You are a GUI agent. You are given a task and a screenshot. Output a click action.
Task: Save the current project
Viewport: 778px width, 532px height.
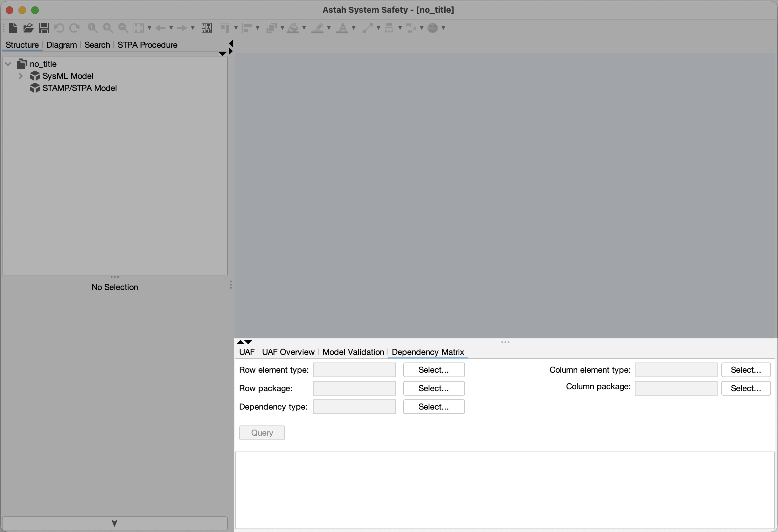coord(44,28)
